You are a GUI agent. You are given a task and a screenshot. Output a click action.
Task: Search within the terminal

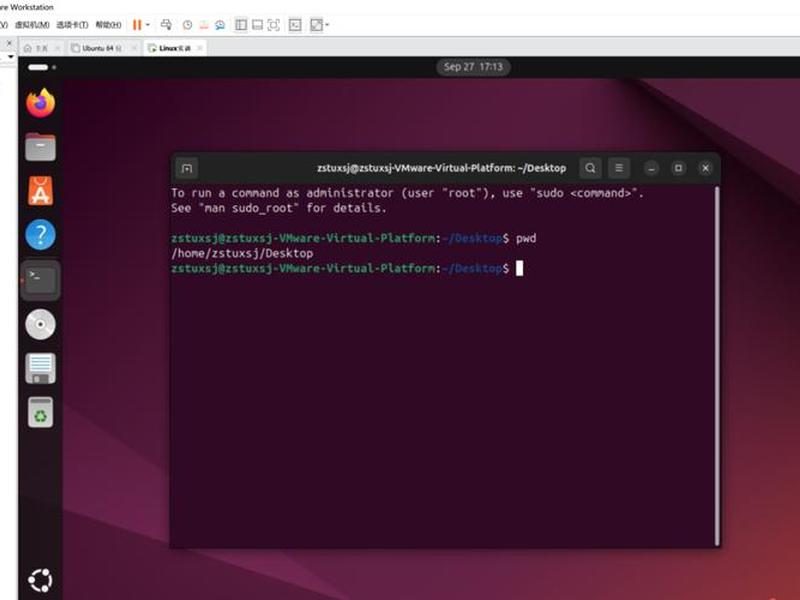pos(590,168)
